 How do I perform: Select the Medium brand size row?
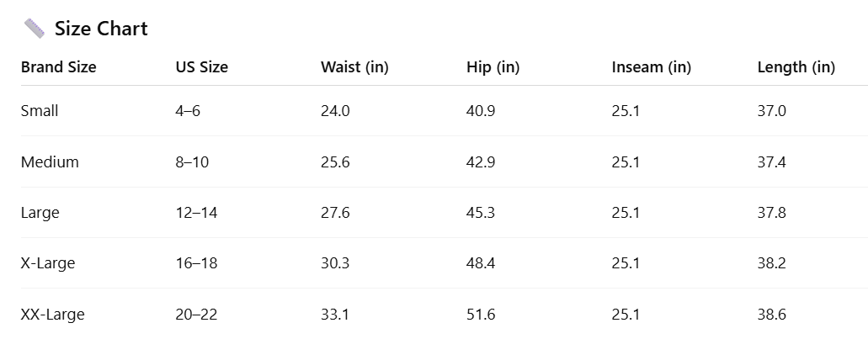tap(50, 162)
